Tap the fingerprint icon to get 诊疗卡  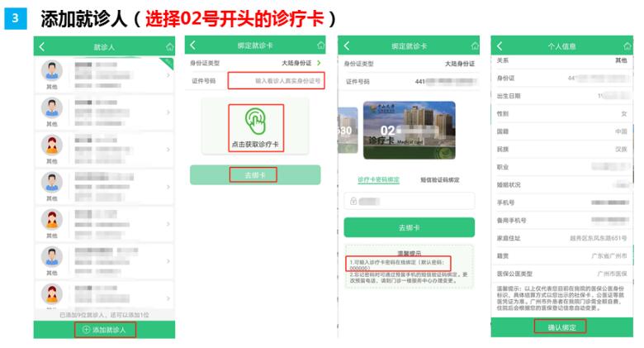click(255, 122)
